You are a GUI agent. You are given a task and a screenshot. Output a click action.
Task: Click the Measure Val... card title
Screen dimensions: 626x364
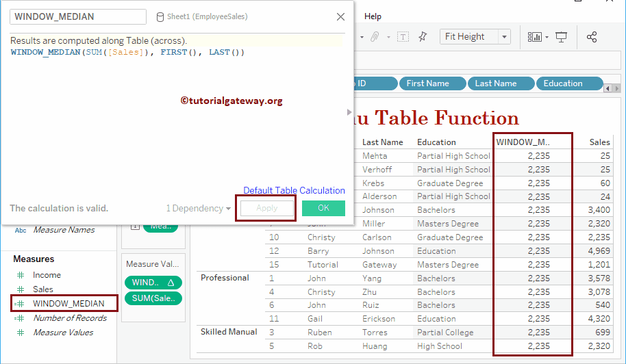tap(153, 264)
